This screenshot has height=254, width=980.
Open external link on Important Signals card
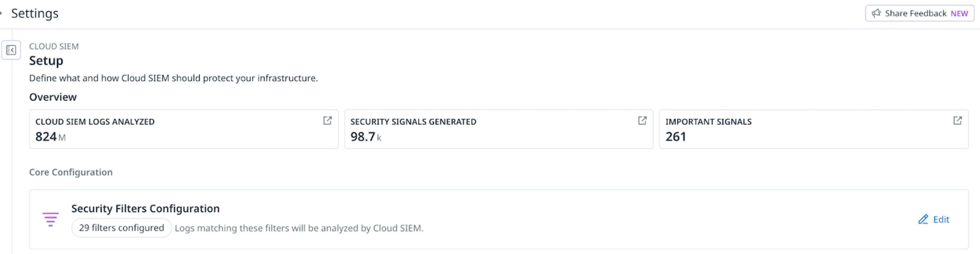click(x=957, y=120)
